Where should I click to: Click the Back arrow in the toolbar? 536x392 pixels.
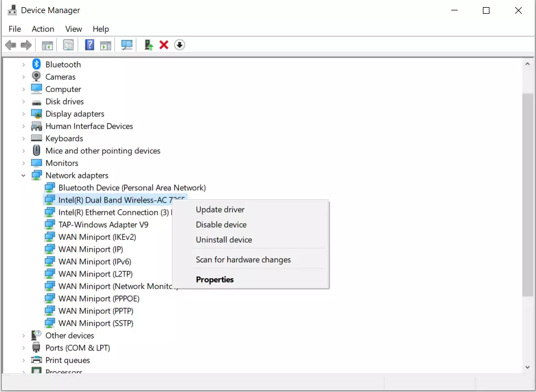click(10, 45)
